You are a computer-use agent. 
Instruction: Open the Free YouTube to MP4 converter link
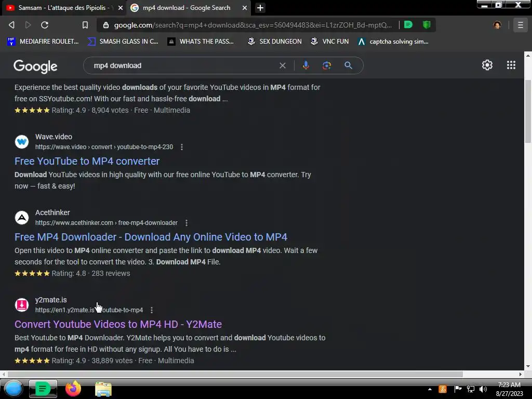[x=87, y=161]
